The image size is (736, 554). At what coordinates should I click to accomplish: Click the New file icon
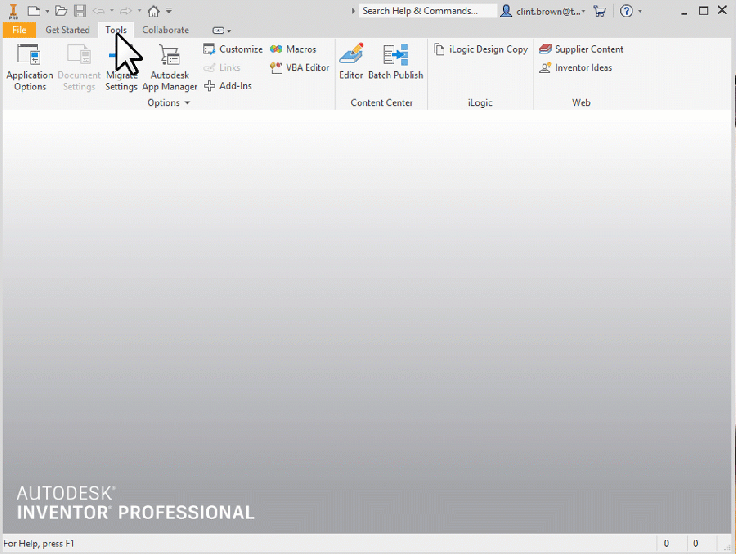coord(34,10)
